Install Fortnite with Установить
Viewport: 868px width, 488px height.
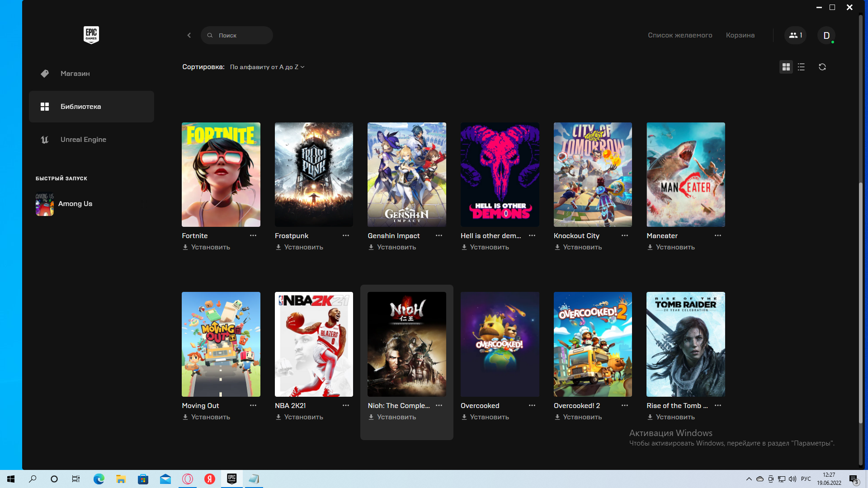[x=207, y=247]
